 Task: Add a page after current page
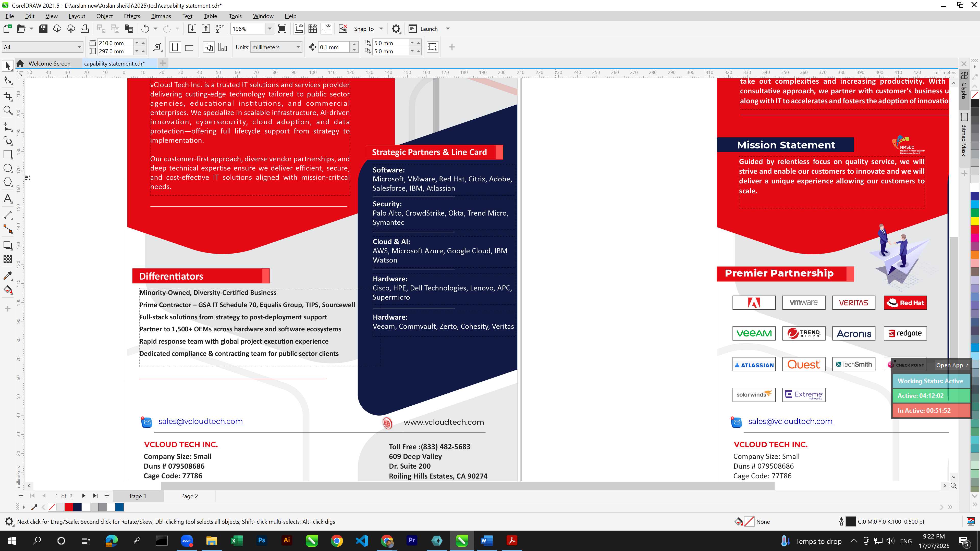pyautogui.click(x=107, y=496)
